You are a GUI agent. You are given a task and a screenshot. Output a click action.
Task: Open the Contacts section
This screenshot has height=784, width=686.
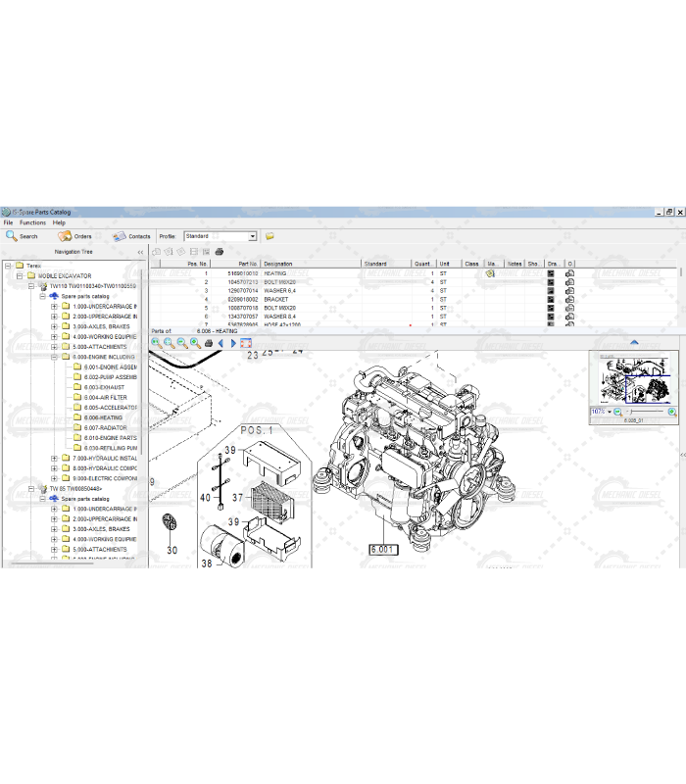[x=131, y=236]
